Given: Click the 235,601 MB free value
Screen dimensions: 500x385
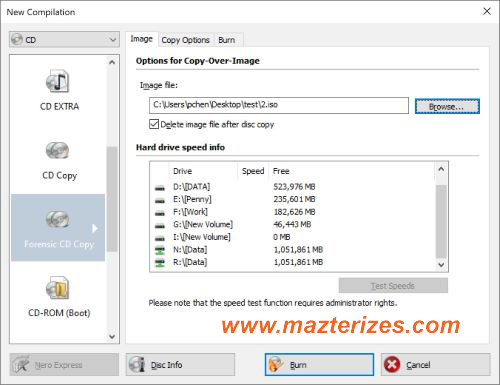Looking at the screenshot, I should 294,199.
